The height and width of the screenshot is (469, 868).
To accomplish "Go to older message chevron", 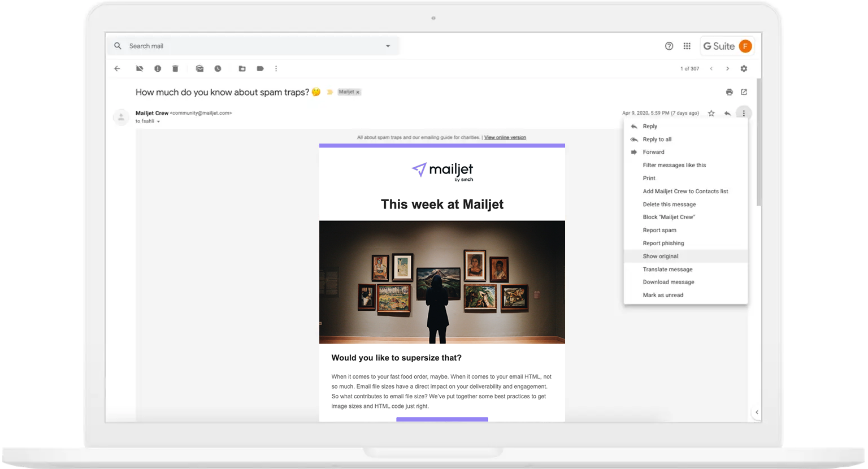I will coord(727,68).
